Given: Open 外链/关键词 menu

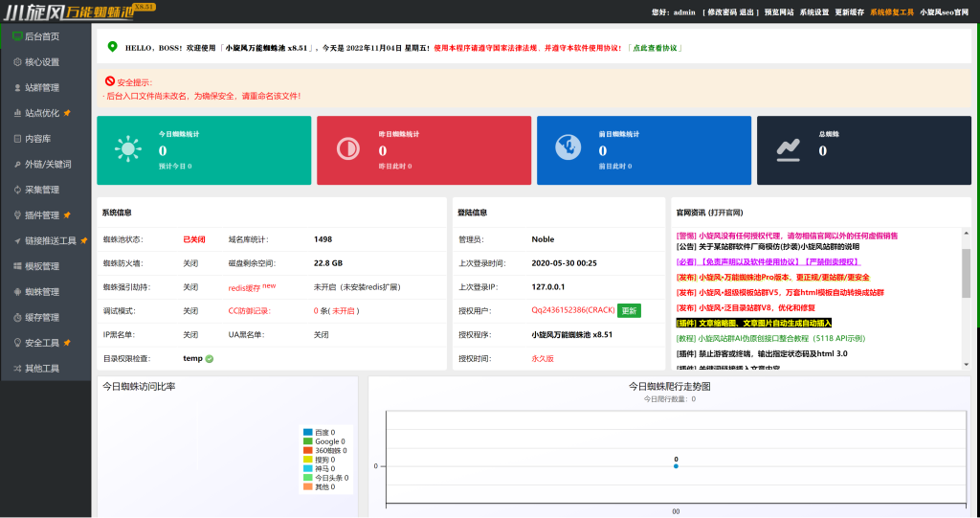Looking at the screenshot, I should tap(46, 165).
